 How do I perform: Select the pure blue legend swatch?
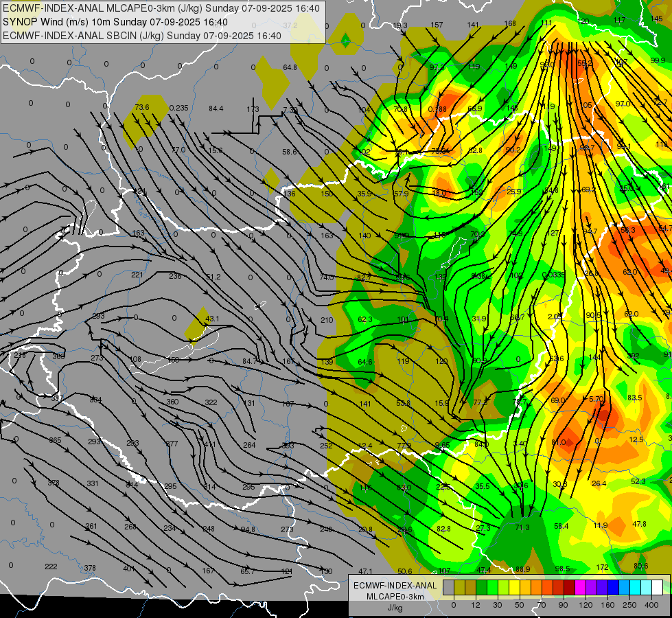(614, 587)
